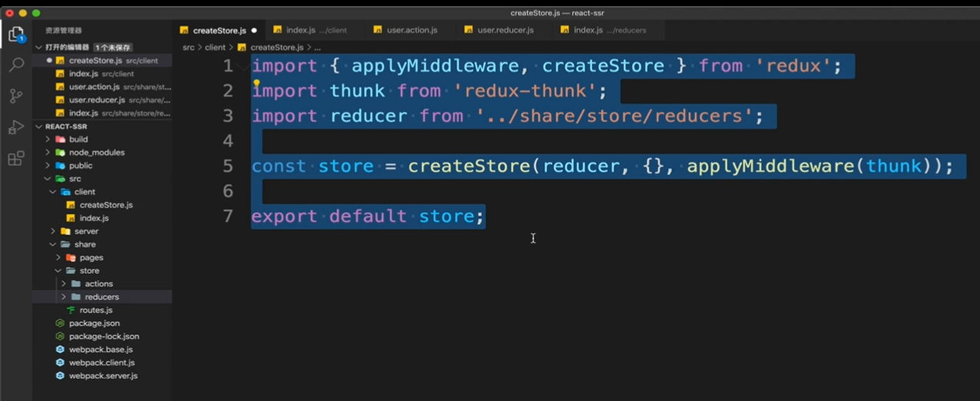The width and height of the screenshot is (980, 401).
Task: Click the unsaved dot on createStore.js tab
Action: click(x=254, y=31)
